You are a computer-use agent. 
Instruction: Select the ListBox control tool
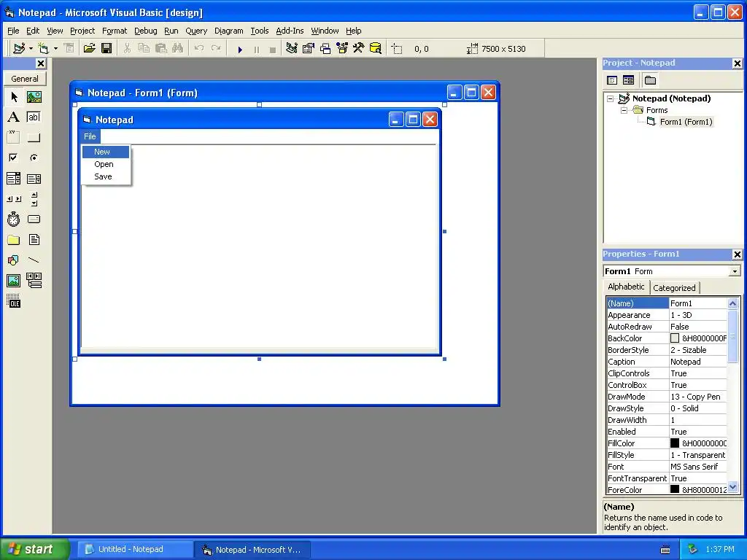click(34, 179)
